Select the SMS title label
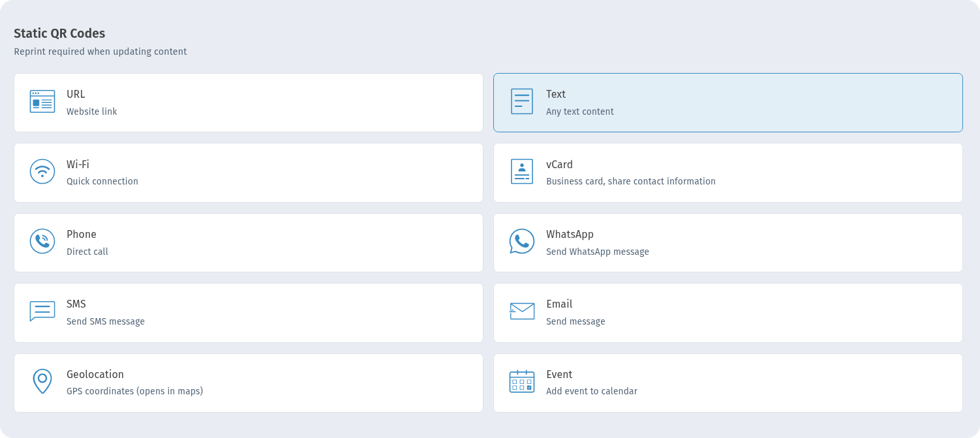Screen dimensions: 980x438 (x=76, y=304)
